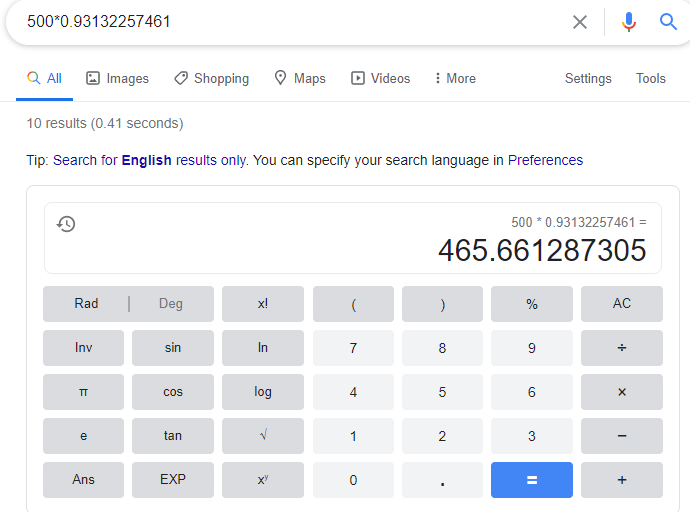Switch the calculator to Deg mode
The height and width of the screenshot is (512, 690).
[x=171, y=304]
